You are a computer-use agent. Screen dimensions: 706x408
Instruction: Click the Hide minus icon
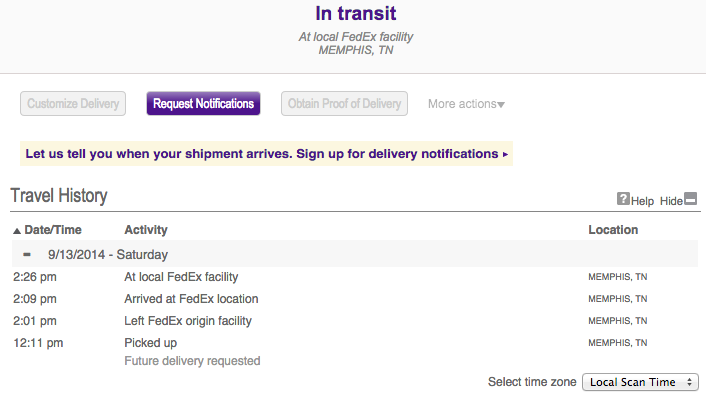coord(690,199)
